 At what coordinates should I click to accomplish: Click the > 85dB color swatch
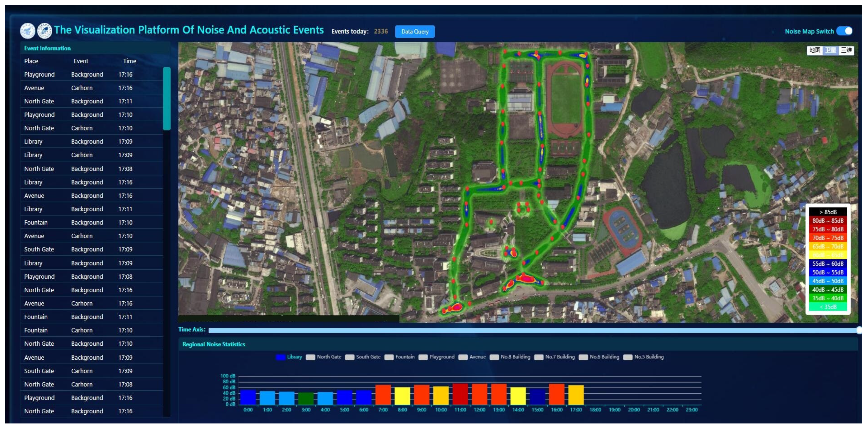pyautogui.click(x=828, y=212)
